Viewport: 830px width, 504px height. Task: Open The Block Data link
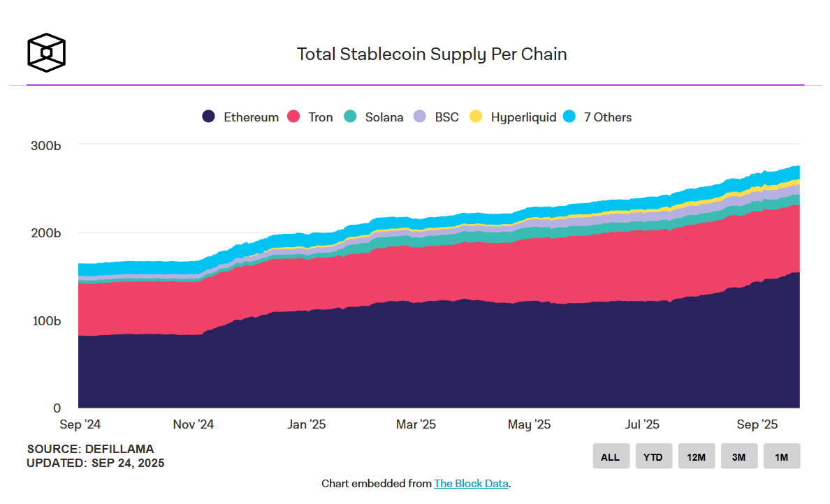point(471,483)
